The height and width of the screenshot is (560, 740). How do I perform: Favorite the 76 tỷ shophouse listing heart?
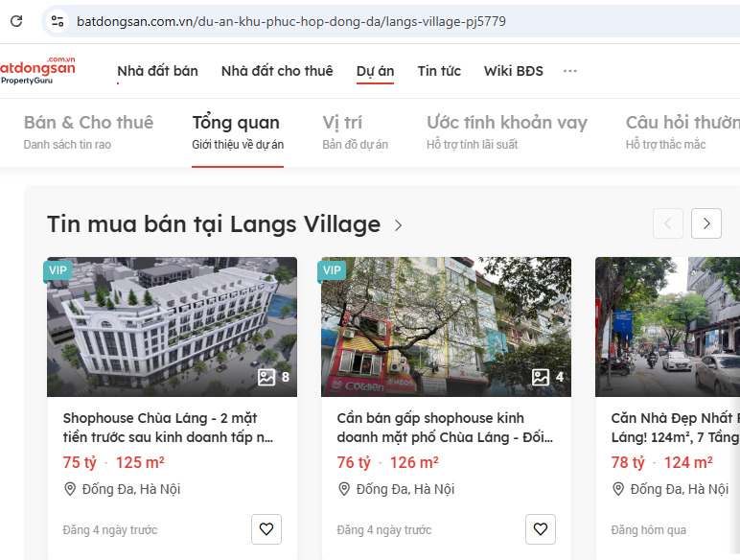[541, 529]
